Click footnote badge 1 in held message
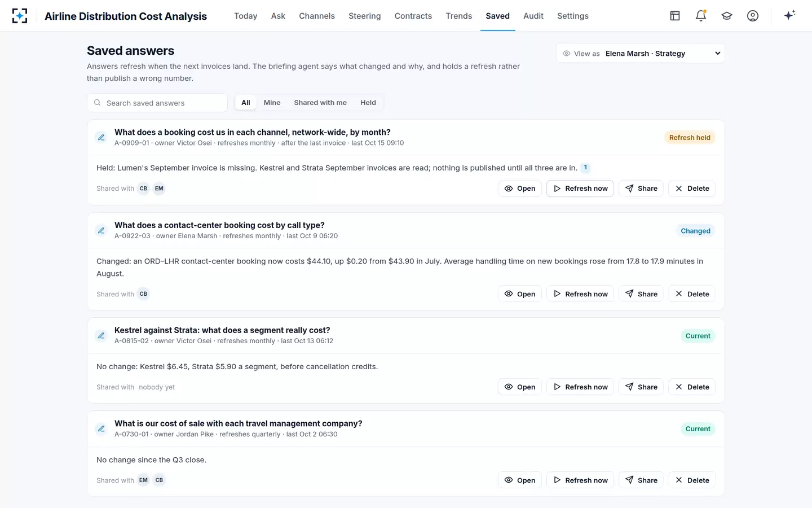Screen dimensions: 812x508 [x=585, y=168]
